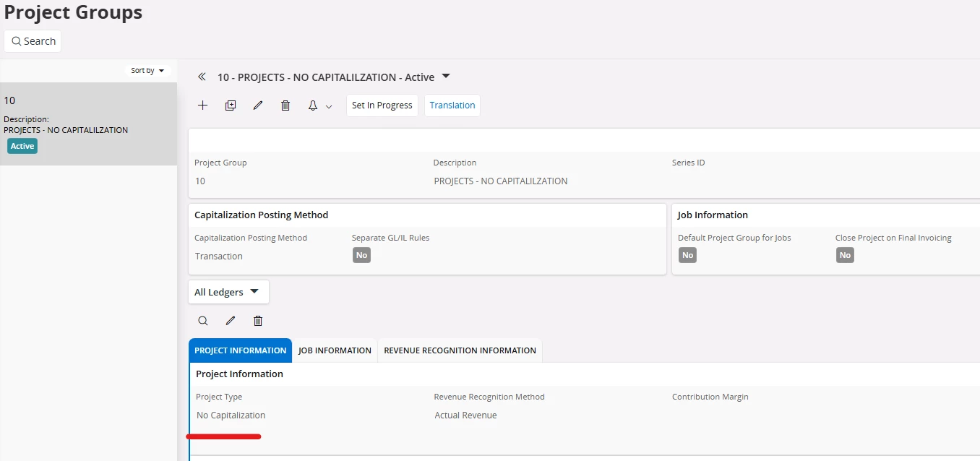Toggle Default Project Group for Jobs badge
Screen dimensions: 980x461
point(687,255)
